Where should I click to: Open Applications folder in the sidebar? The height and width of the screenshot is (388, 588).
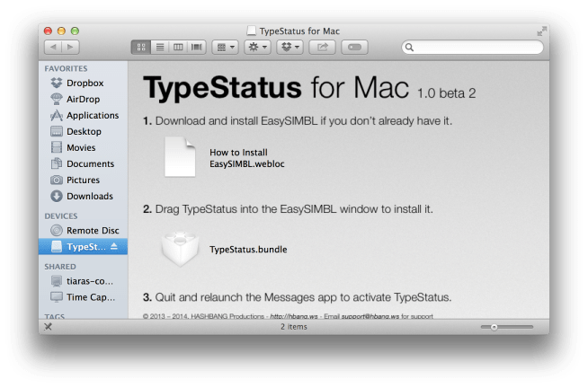coord(92,115)
